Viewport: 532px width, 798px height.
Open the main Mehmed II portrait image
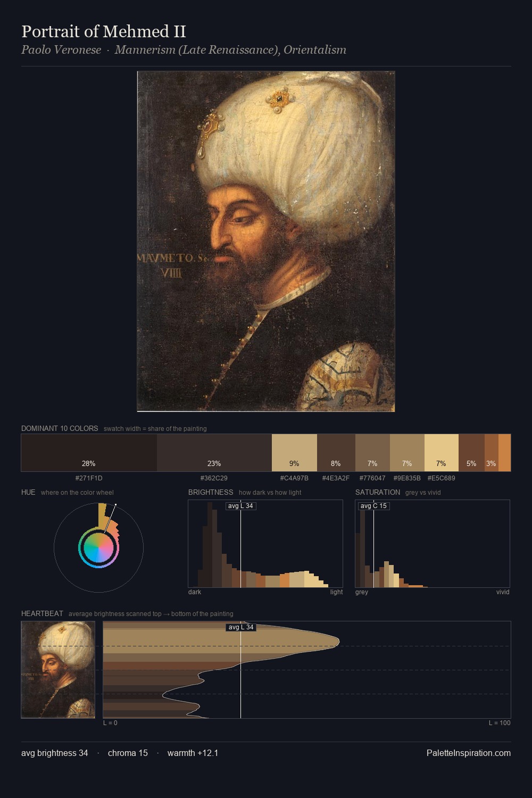(266, 242)
